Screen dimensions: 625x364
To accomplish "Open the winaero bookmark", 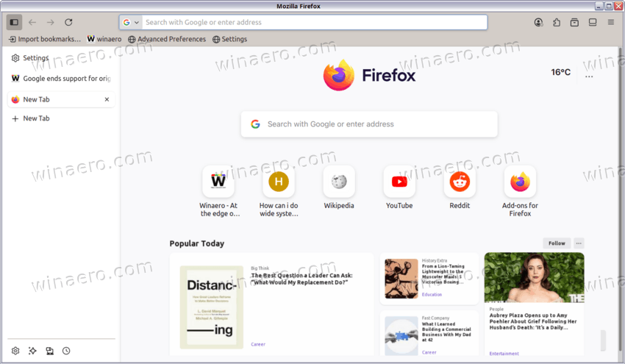I will coord(104,39).
